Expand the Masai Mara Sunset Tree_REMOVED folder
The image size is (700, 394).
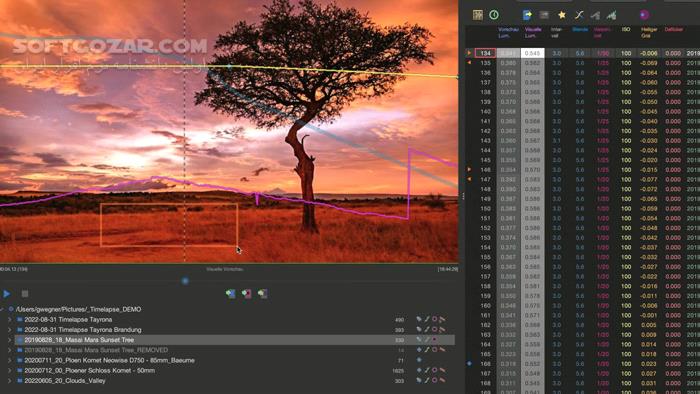pyautogui.click(x=10, y=350)
